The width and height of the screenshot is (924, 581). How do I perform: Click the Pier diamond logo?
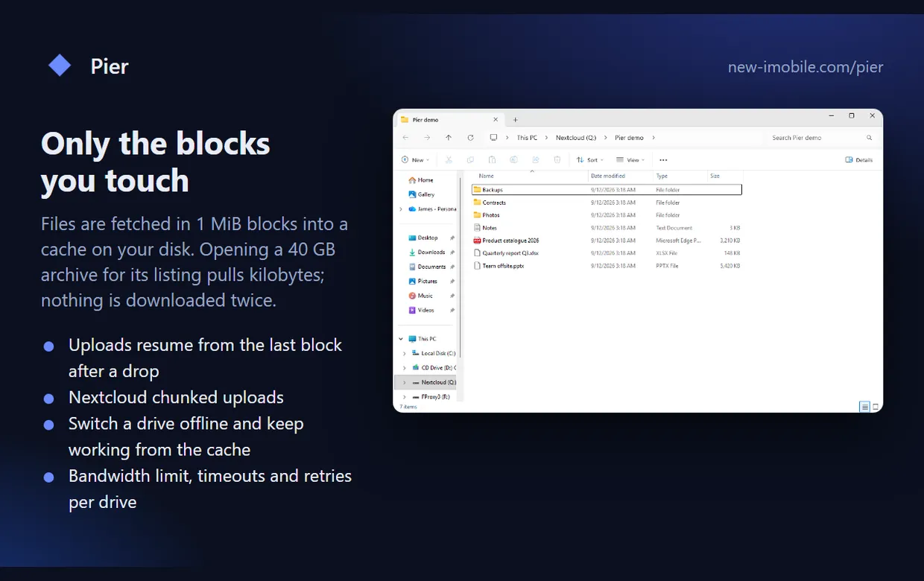60,66
